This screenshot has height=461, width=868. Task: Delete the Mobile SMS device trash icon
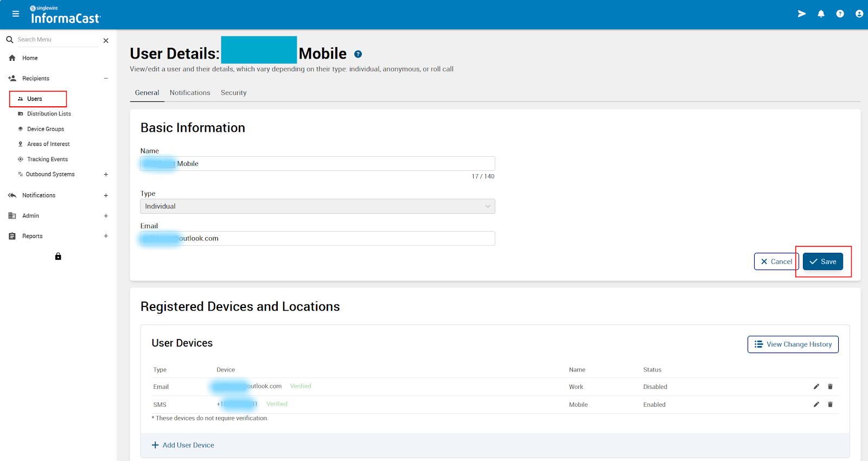(x=830, y=405)
